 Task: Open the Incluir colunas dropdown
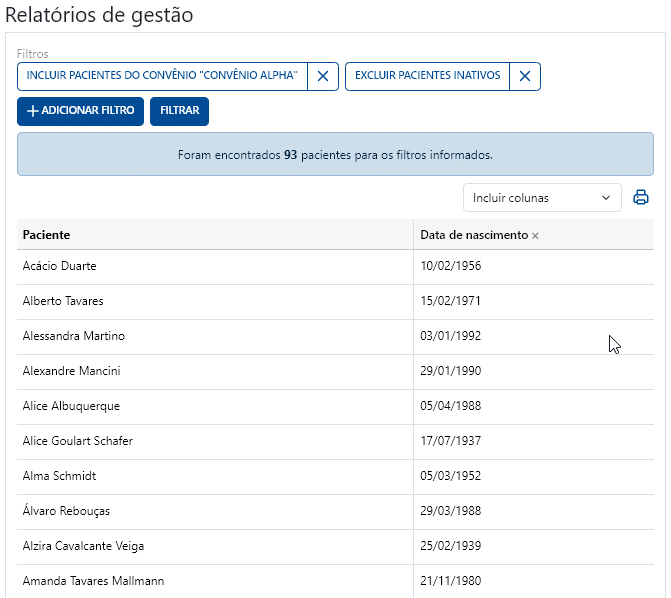coord(542,197)
